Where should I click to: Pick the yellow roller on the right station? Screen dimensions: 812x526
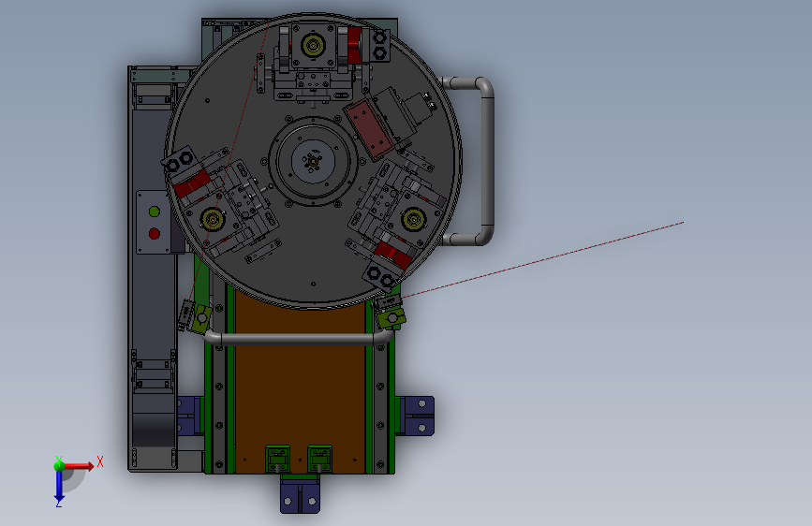(x=414, y=220)
